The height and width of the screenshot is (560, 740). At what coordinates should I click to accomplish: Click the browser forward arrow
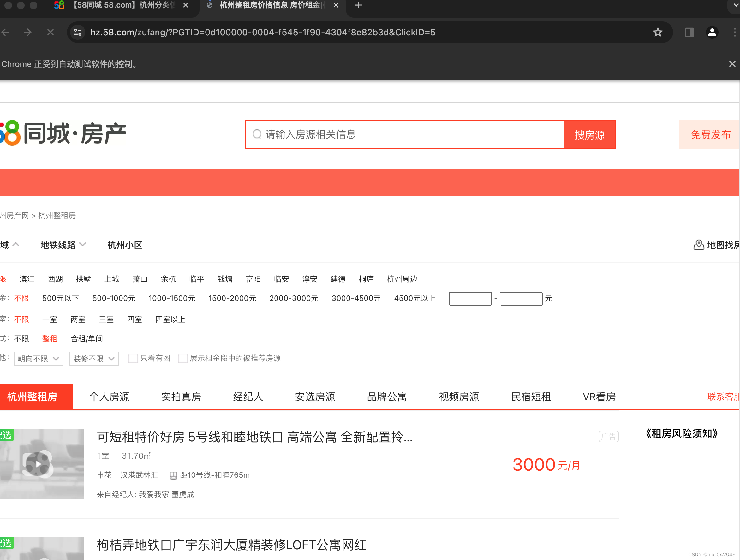(28, 32)
